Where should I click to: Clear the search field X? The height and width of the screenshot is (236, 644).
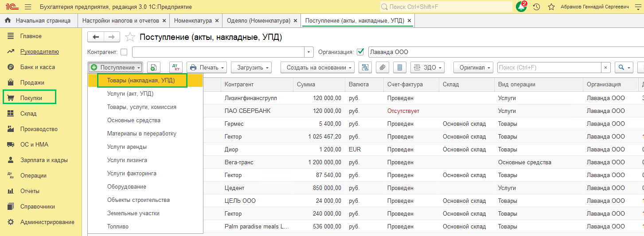[x=605, y=67]
